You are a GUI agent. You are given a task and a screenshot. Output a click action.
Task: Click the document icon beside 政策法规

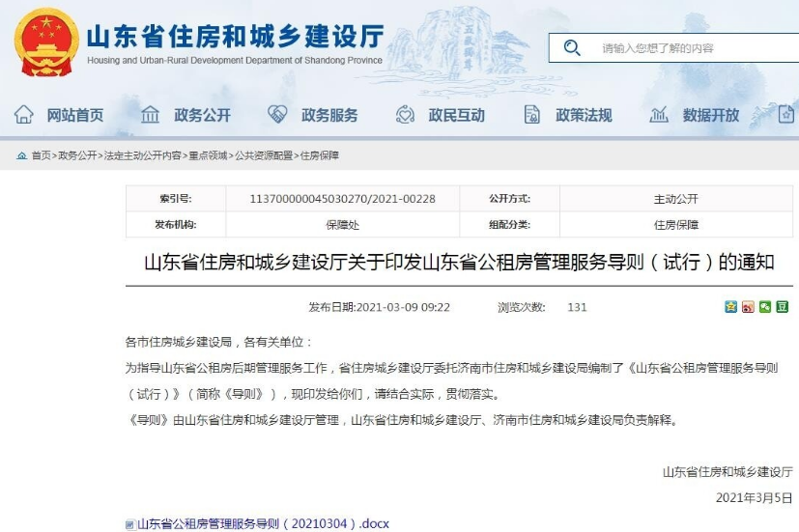pos(531,115)
